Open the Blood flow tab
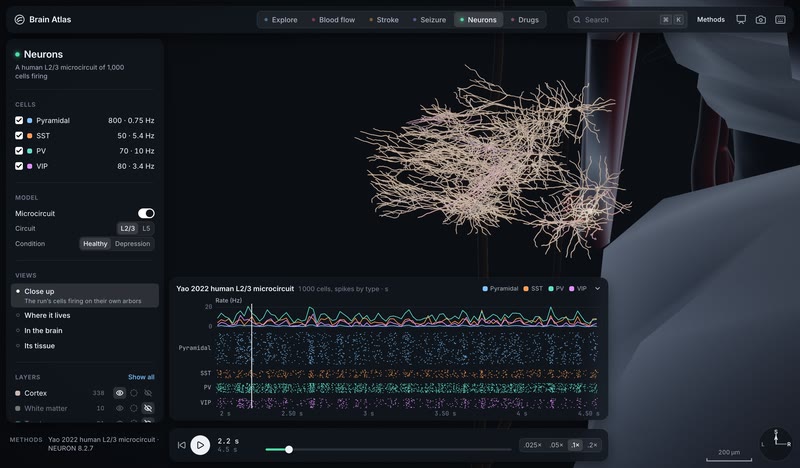800x468 pixels. tap(333, 20)
